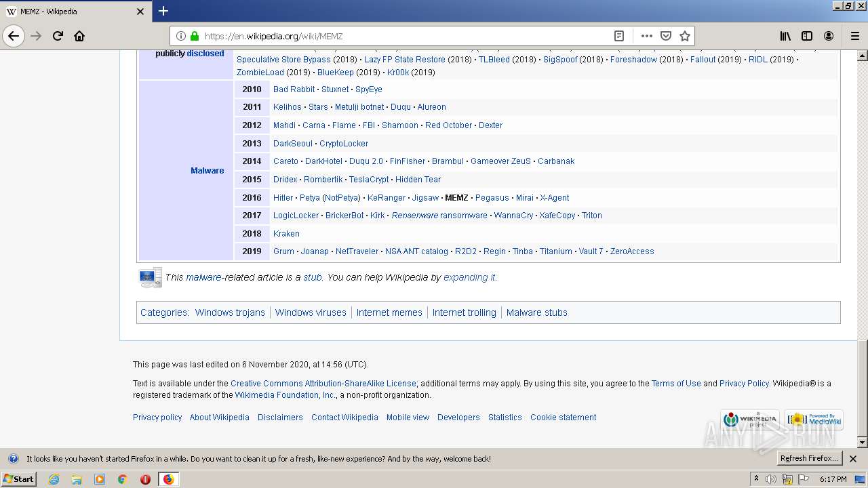
Task: Open footer Privacy policy link
Action: point(157,418)
